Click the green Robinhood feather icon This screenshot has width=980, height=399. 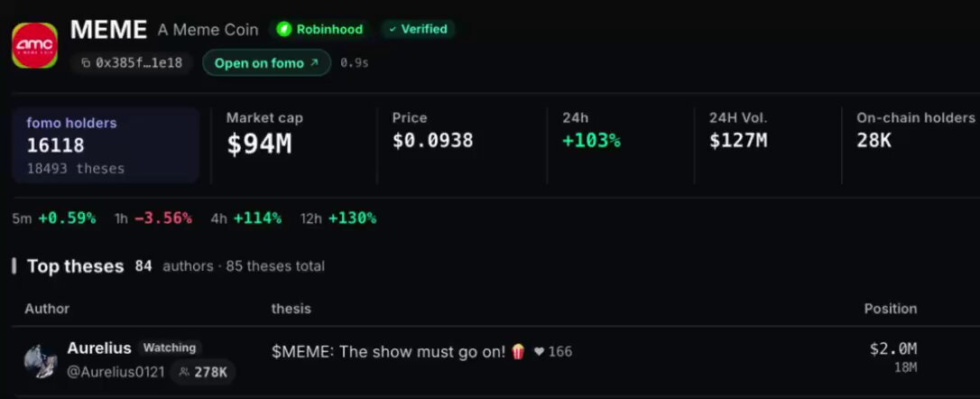click(x=284, y=29)
